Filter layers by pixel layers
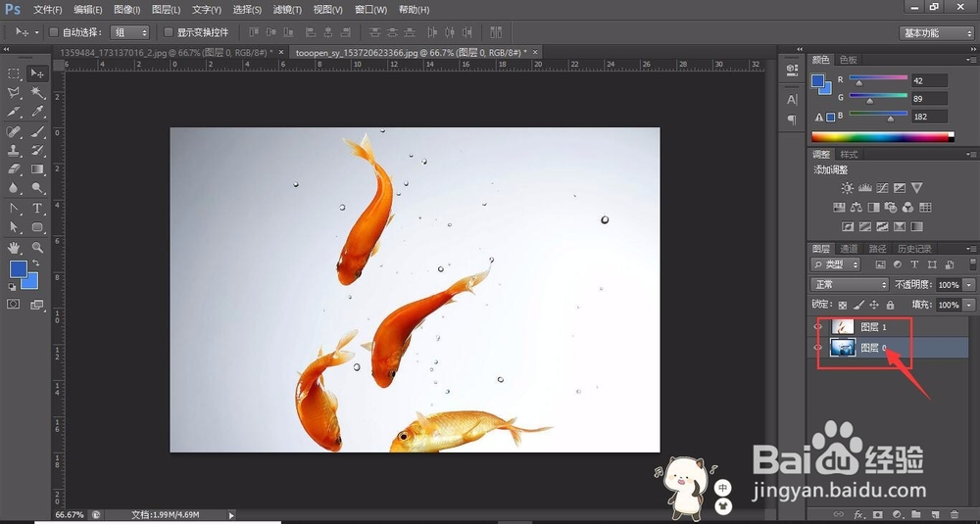980x524 pixels. point(881,264)
